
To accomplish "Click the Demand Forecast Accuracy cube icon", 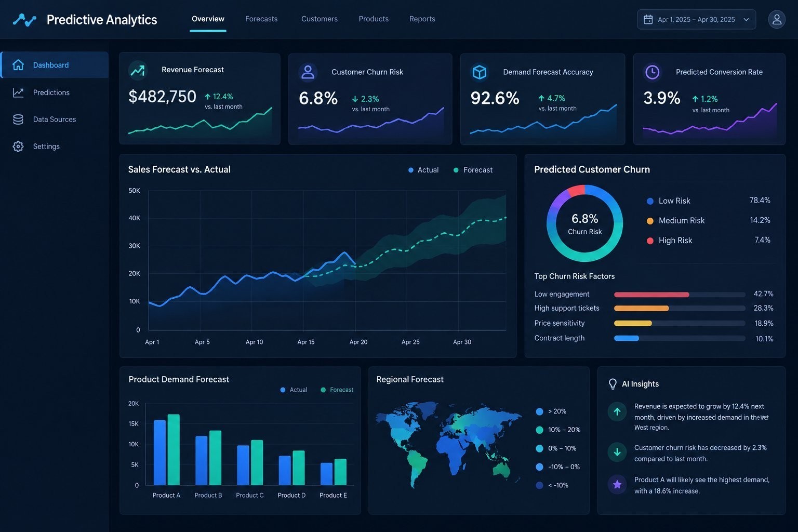I will pyautogui.click(x=479, y=72).
